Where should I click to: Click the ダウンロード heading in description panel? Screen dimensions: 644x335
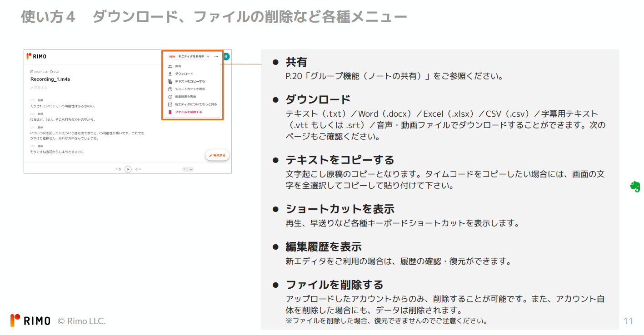click(318, 100)
